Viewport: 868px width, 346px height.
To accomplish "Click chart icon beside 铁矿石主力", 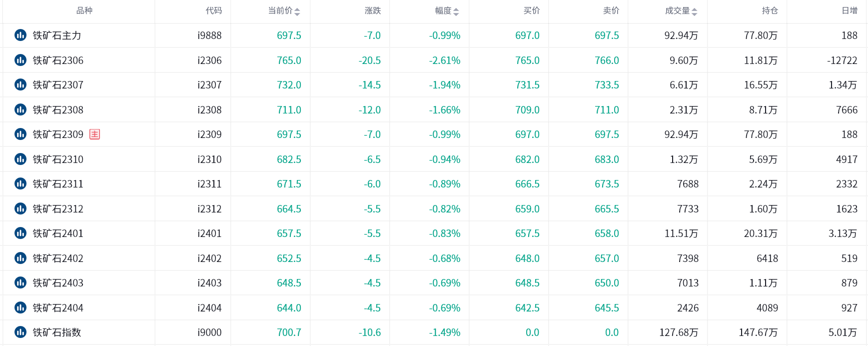I will click(20, 35).
